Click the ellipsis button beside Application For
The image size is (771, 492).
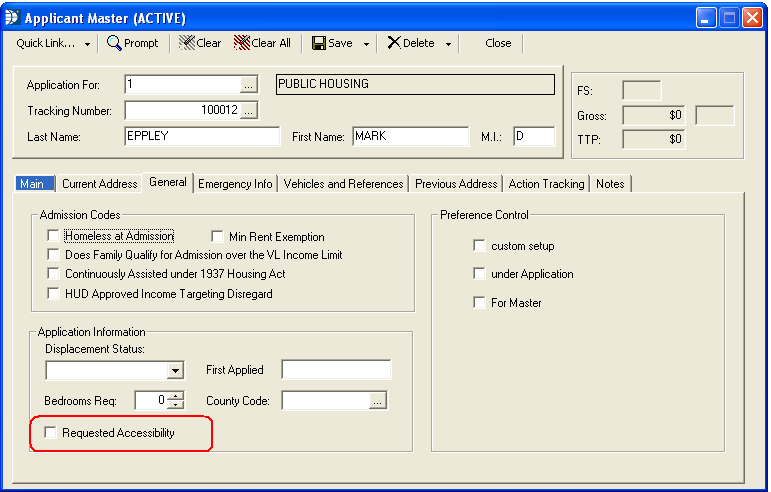click(x=249, y=85)
